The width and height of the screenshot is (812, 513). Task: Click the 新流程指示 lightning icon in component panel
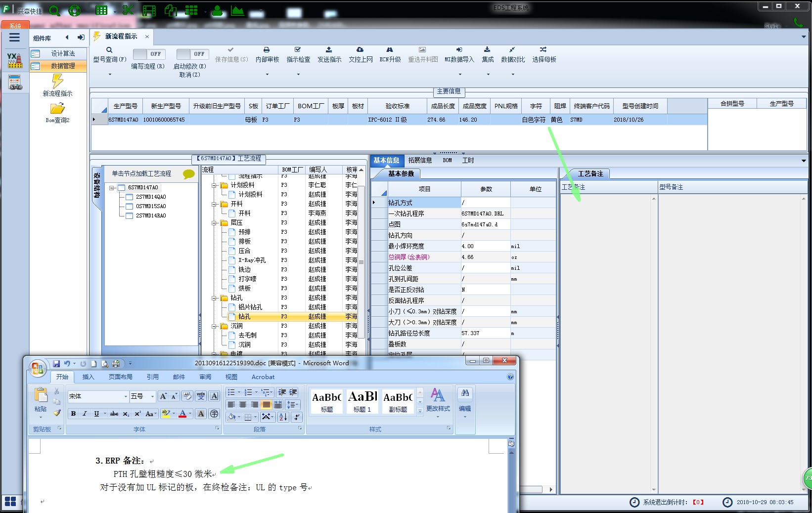[57, 81]
